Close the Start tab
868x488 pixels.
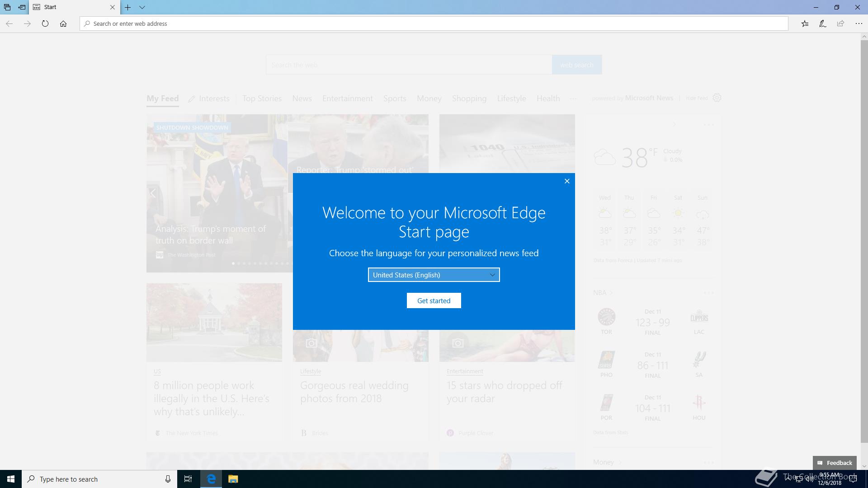(x=113, y=7)
